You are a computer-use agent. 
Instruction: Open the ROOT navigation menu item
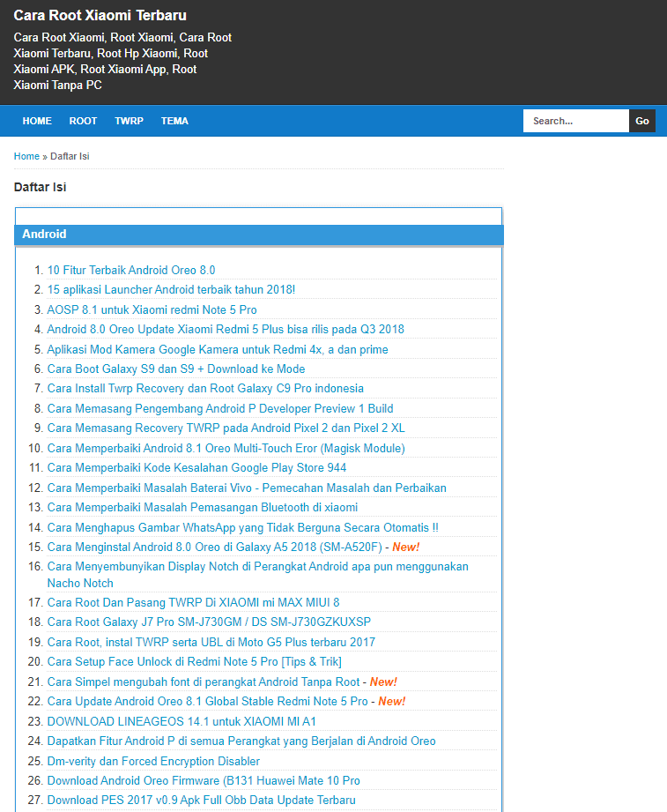pos(83,121)
